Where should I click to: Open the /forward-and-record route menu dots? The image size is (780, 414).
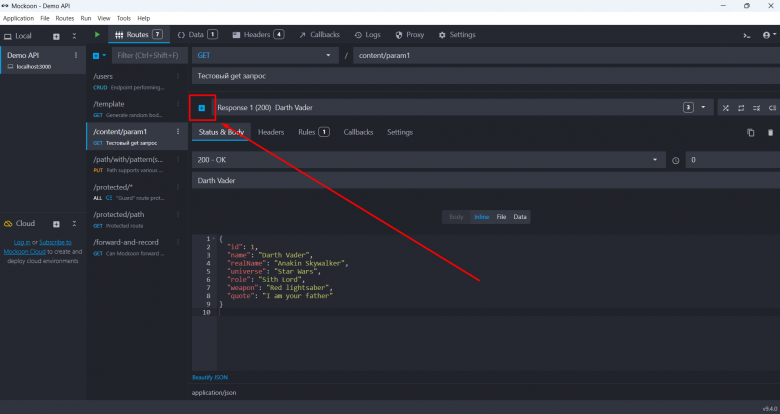pyautogui.click(x=178, y=242)
